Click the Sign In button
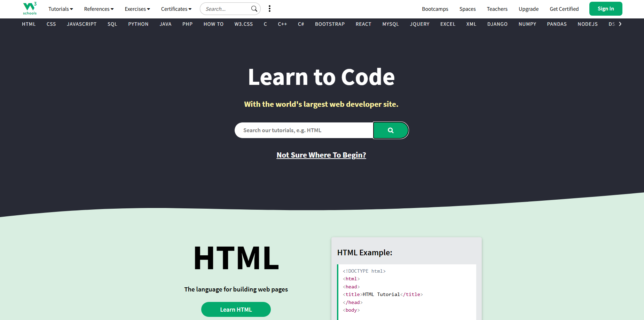Viewport: 644px width, 320px height. click(605, 9)
